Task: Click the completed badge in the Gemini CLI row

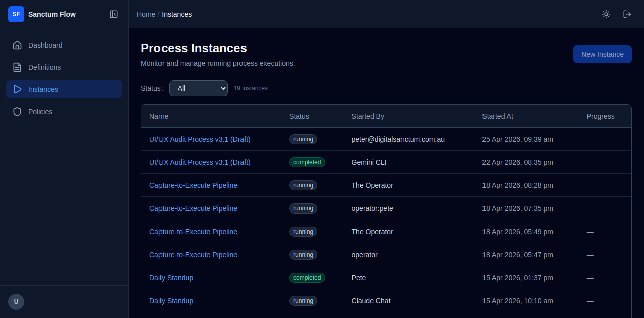Action: coord(307,162)
